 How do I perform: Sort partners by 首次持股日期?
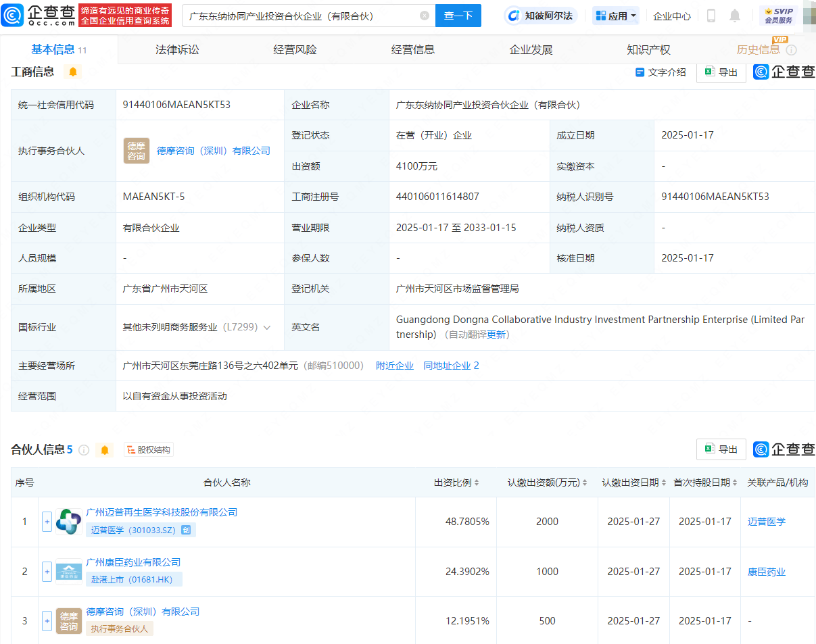tap(735, 482)
